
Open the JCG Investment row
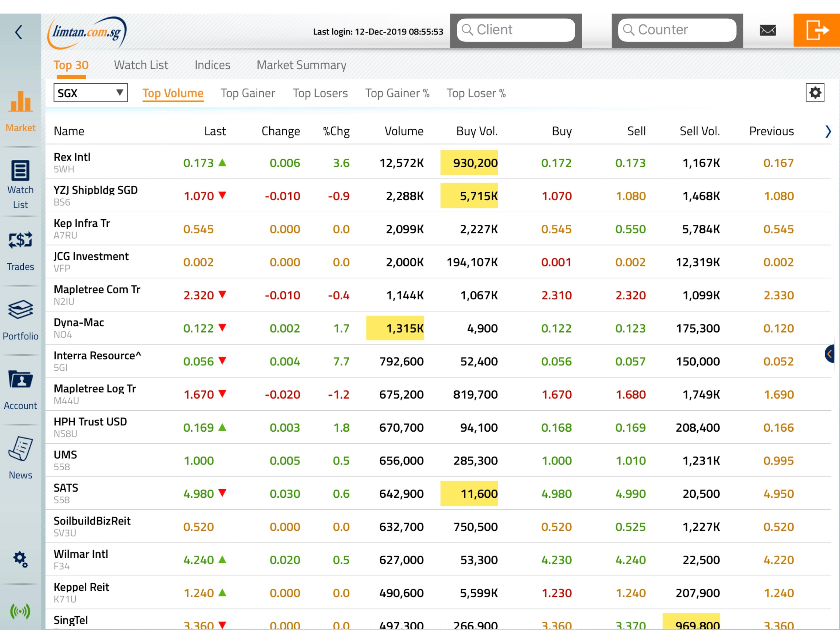click(x=438, y=261)
